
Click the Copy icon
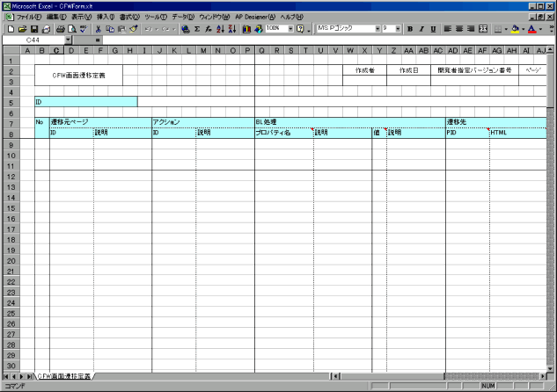click(x=110, y=29)
